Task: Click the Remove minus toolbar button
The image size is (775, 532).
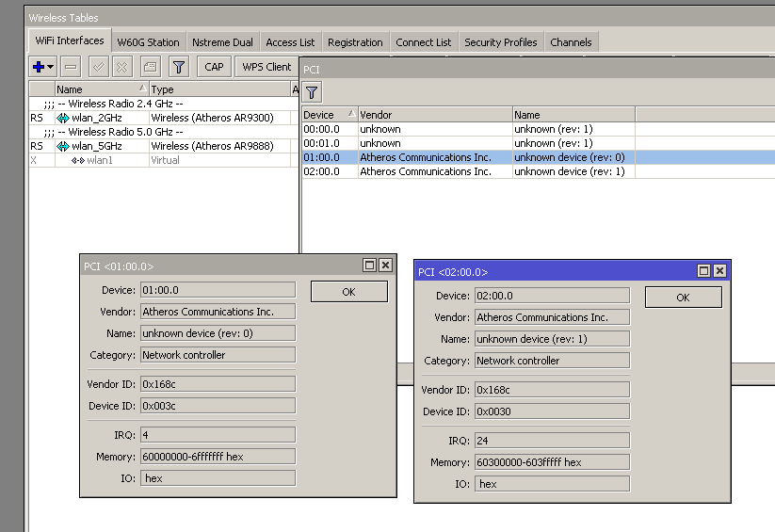Action: [x=72, y=67]
